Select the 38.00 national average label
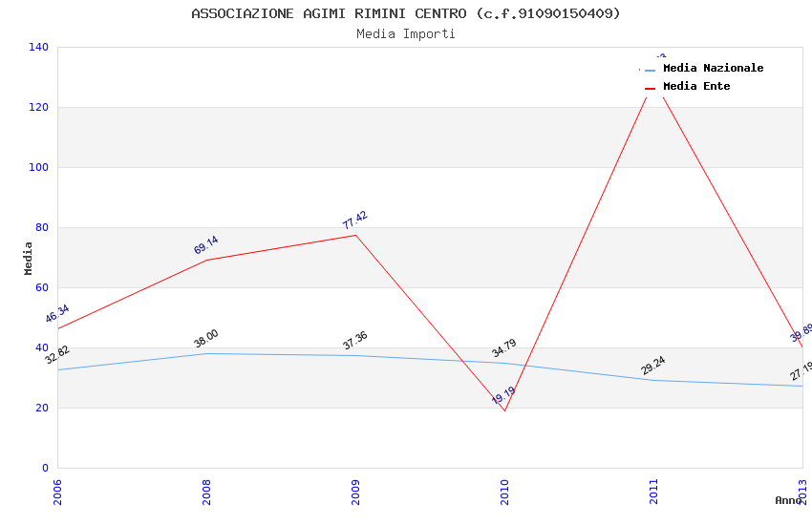This screenshot has width=812, height=525. [x=206, y=339]
